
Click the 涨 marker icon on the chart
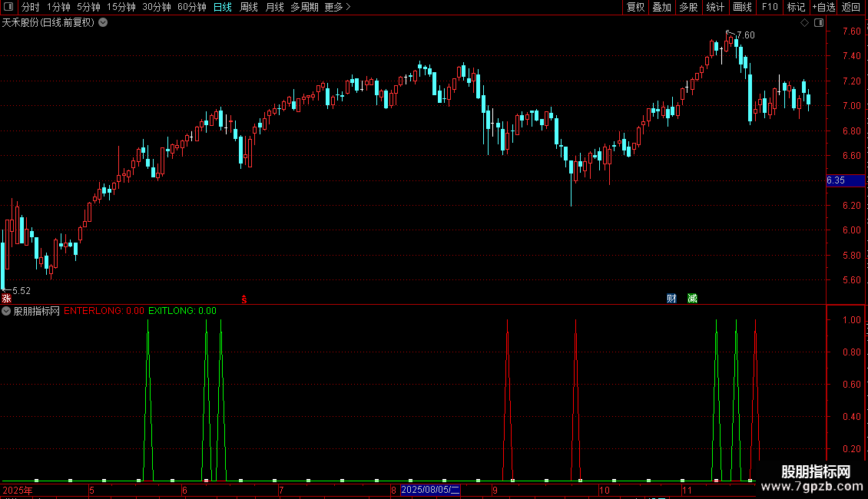click(6, 299)
